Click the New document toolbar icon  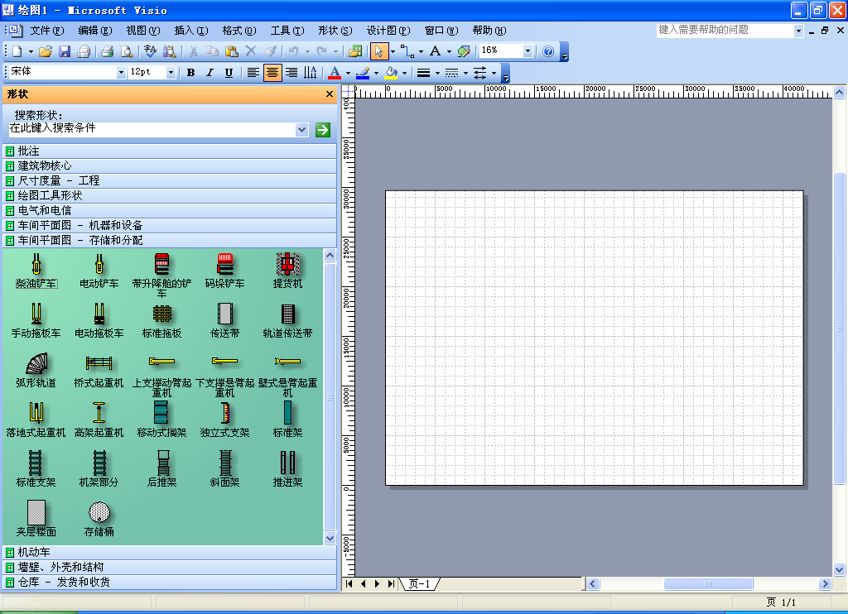coord(17,51)
